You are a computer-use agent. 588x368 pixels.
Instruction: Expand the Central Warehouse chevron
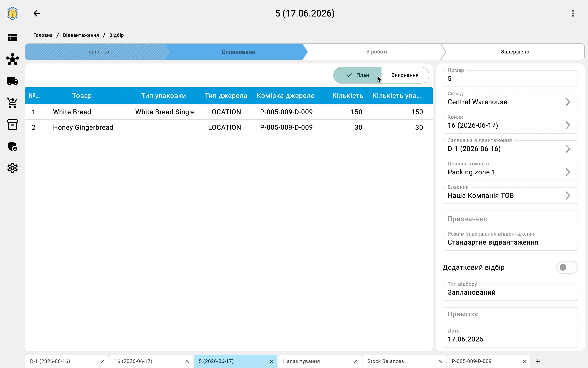pyautogui.click(x=568, y=102)
